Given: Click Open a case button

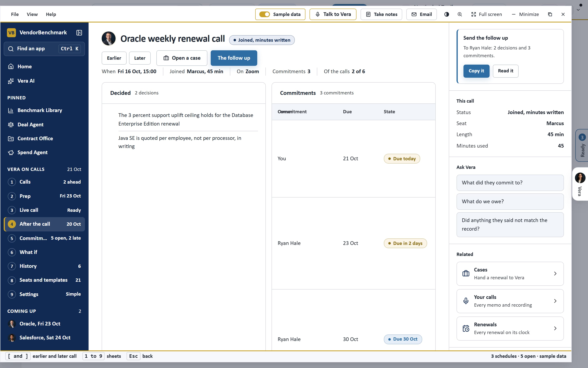Looking at the screenshot, I should tap(182, 58).
